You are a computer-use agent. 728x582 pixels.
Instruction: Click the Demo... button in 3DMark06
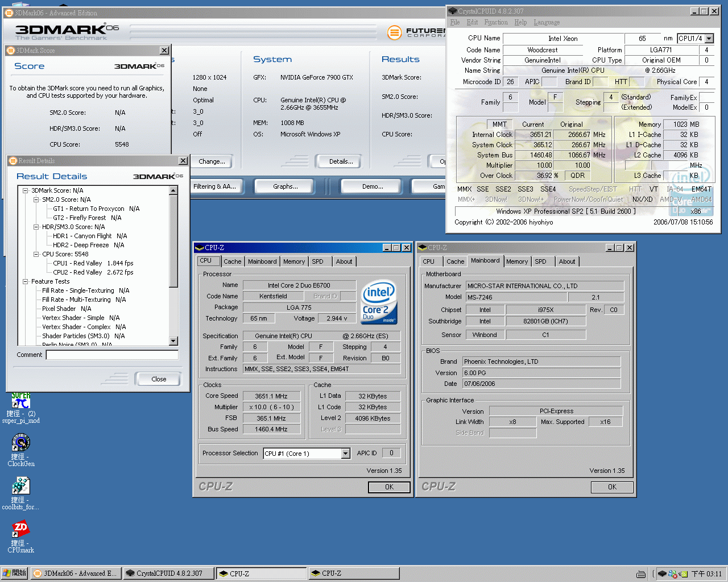tap(373, 186)
